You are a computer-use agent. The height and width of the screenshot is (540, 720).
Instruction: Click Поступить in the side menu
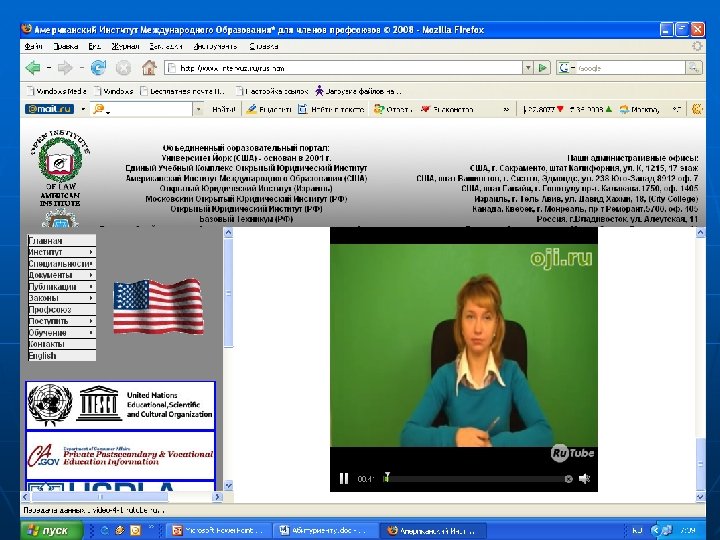62,321
